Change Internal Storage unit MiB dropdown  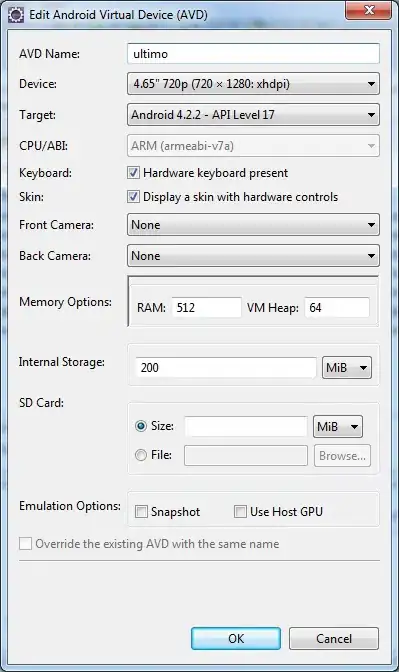[347, 368]
